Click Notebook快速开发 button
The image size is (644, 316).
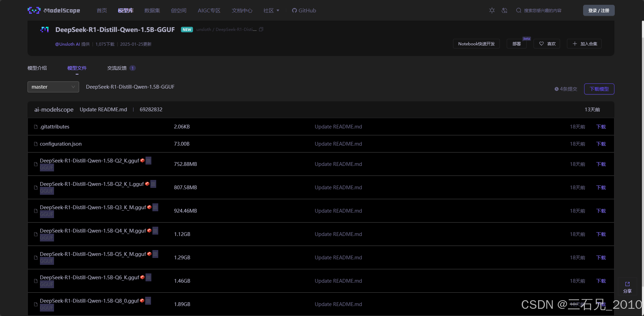tap(476, 44)
